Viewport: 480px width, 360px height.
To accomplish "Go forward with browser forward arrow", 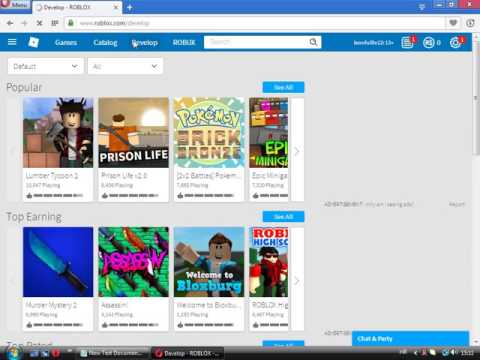I will 25,23.
